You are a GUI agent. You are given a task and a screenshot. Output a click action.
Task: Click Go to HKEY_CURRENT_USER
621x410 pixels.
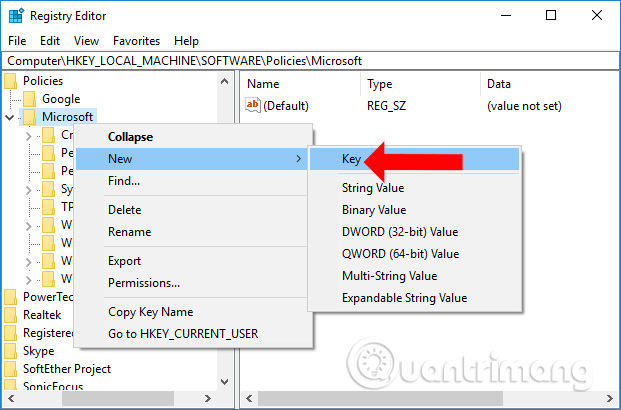click(x=192, y=334)
